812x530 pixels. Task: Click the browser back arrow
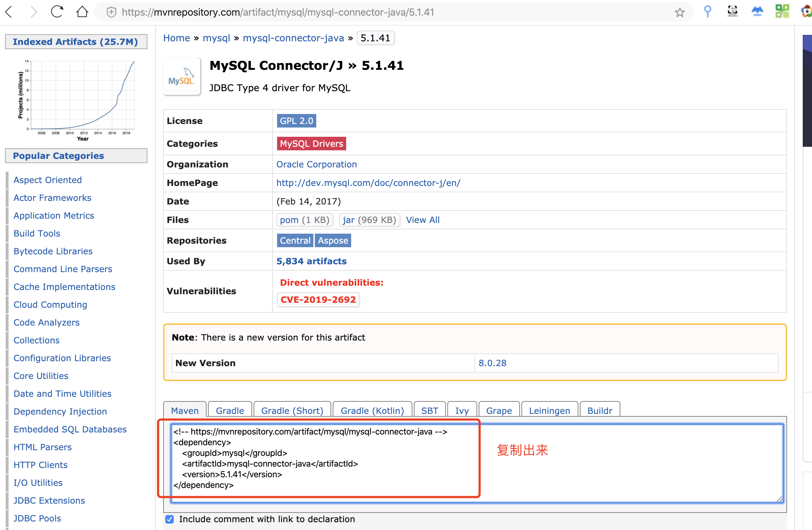[10, 12]
